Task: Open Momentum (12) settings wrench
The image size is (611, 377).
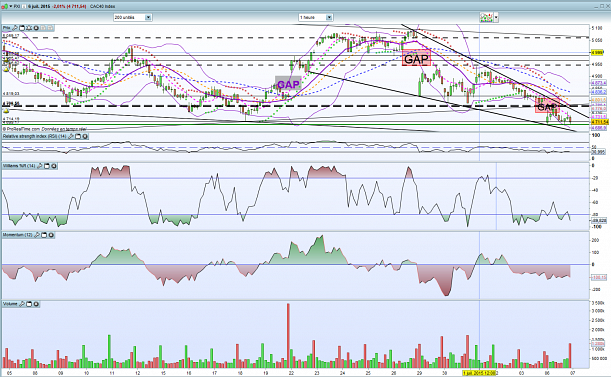Action: 37,235
